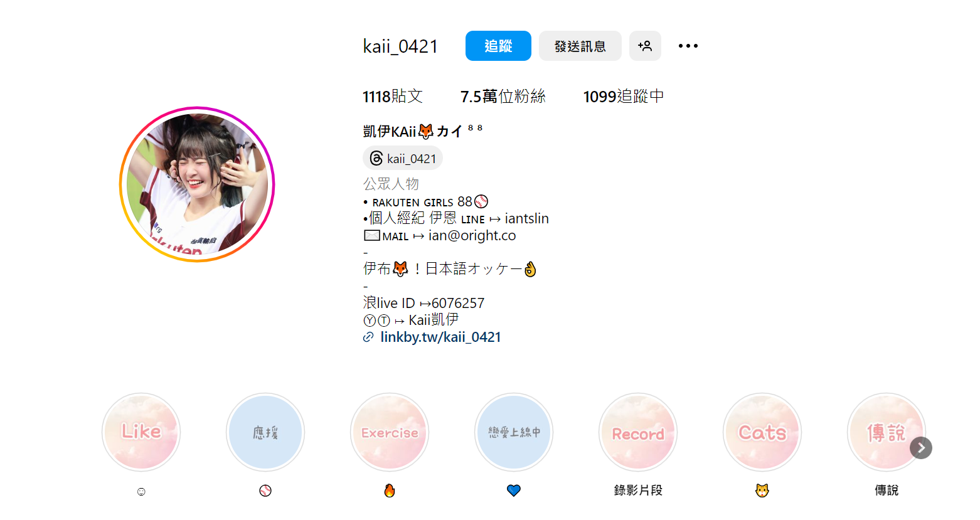The height and width of the screenshot is (520, 980).
Task: Open 發送訊息 message button
Action: [580, 46]
